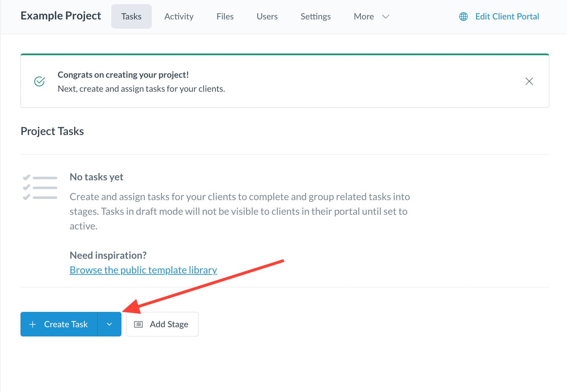This screenshot has height=392, width=567.
Task: Open the Activity tab
Action: (179, 16)
